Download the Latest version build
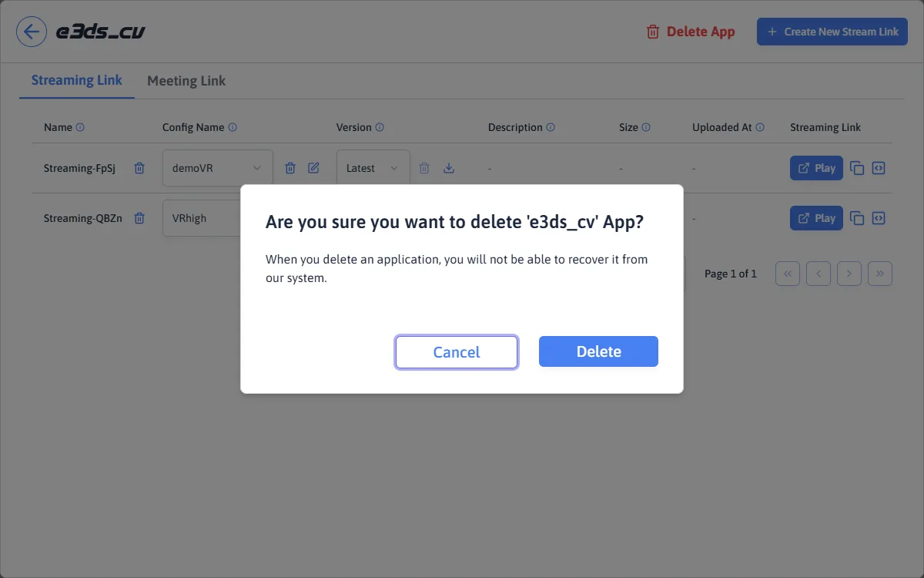 [x=449, y=168]
